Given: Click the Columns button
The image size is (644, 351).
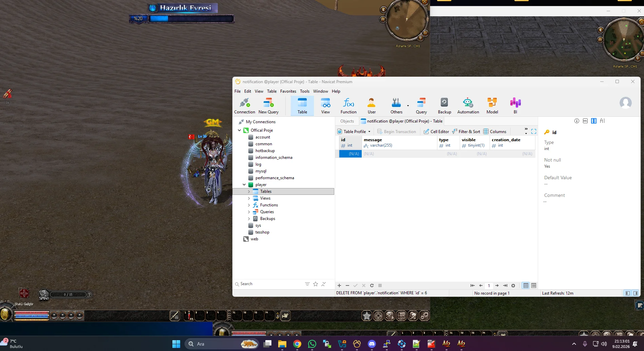Looking at the screenshot, I should tap(495, 132).
